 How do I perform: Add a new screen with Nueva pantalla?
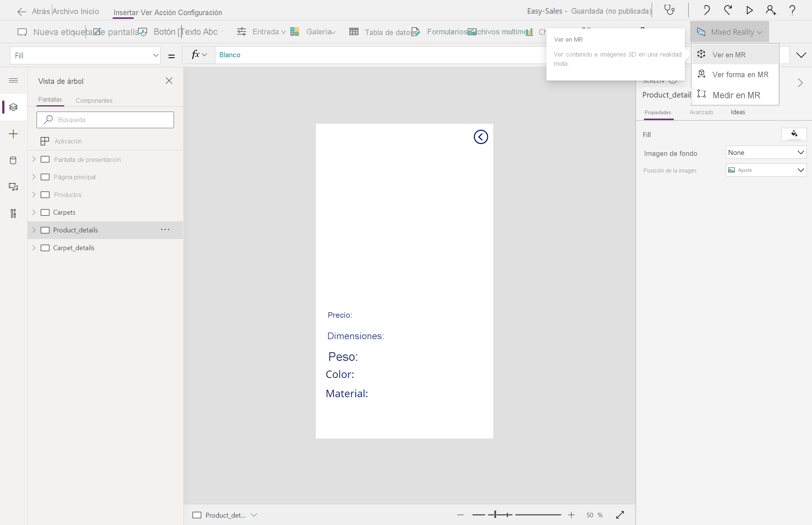click(x=22, y=32)
